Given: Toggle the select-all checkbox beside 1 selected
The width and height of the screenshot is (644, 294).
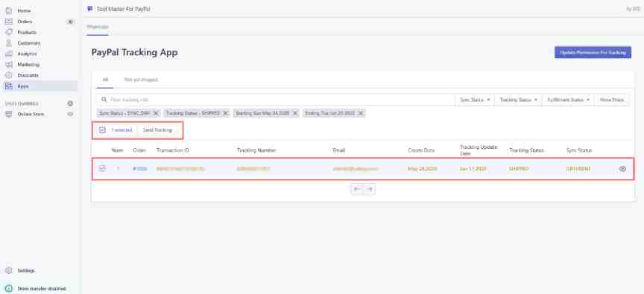Looking at the screenshot, I should pyautogui.click(x=102, y=130).
